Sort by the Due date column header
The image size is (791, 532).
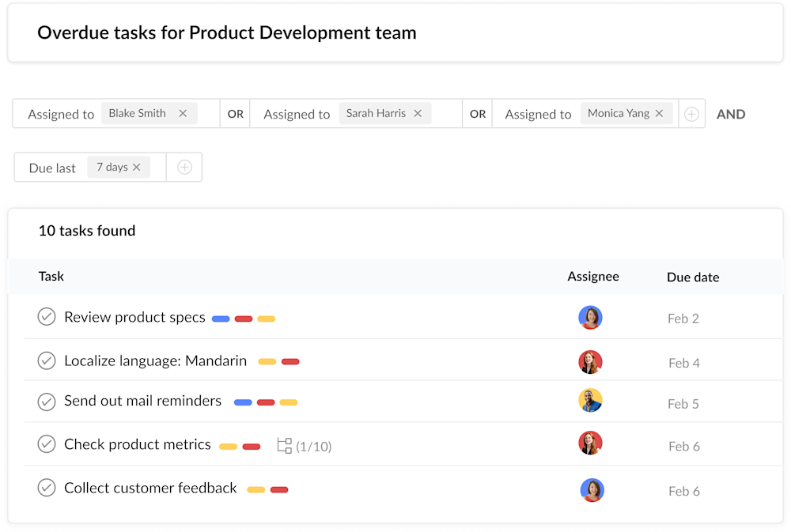(x=693, y=277)
